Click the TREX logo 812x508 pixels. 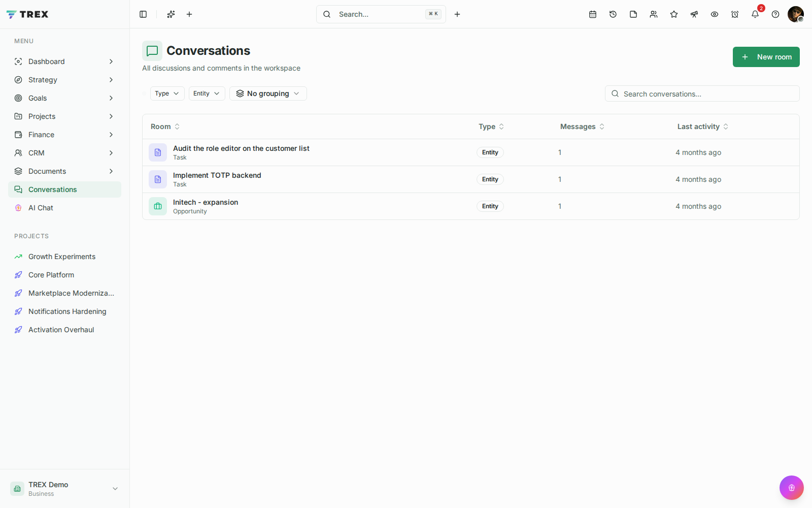coord(27,14)
